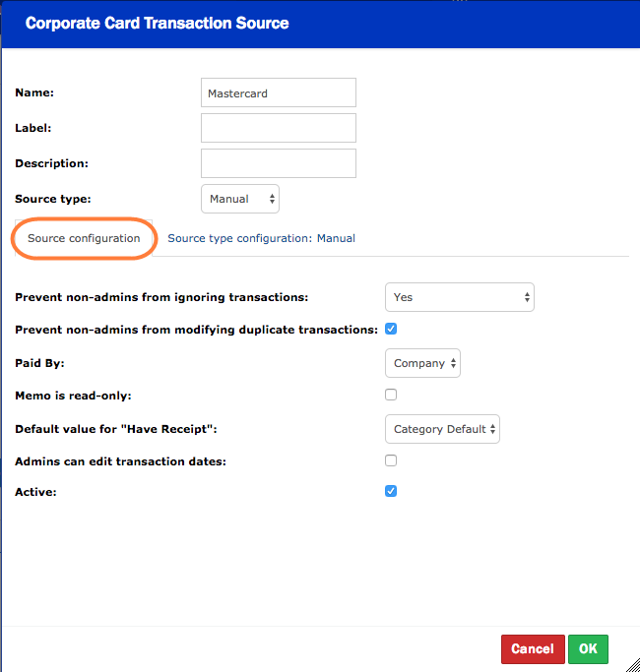Click the "Source type:" label text
This screenshot has width=640, height=672.
tap(53, 199)
